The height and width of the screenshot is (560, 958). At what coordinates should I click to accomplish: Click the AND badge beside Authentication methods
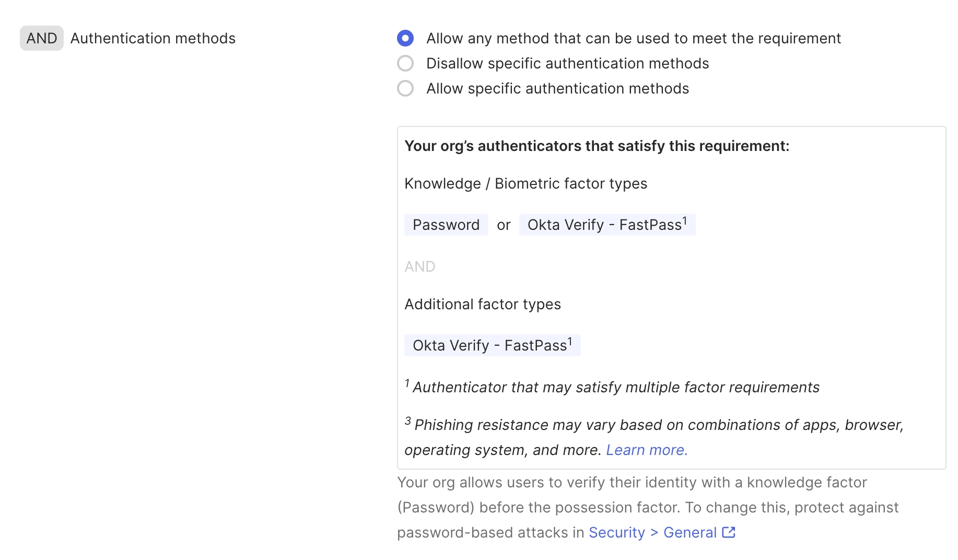tap(42, 38)
